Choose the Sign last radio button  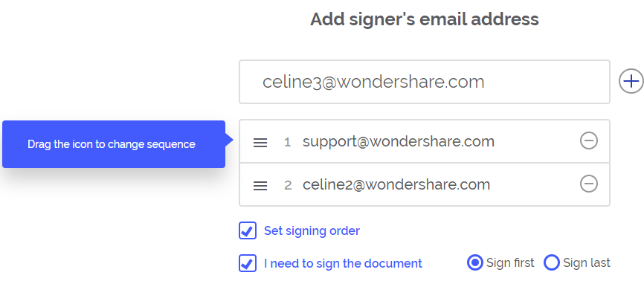pos(552,262)
